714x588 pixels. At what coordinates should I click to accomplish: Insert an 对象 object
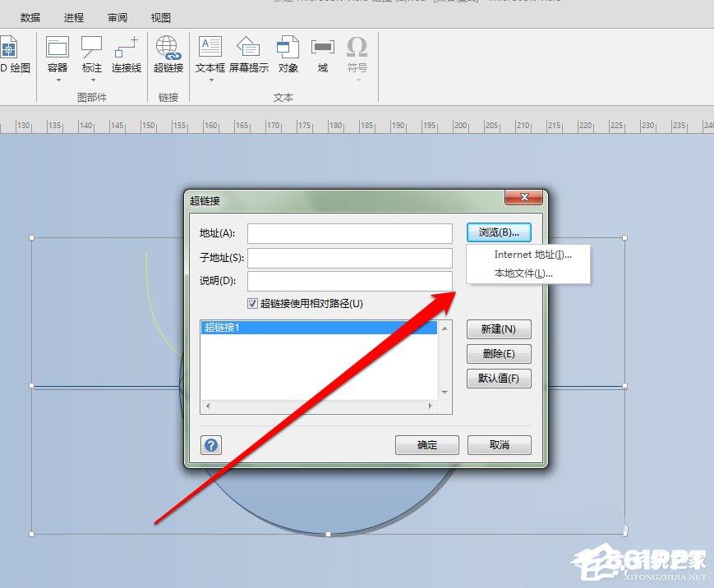pos(288,54)
